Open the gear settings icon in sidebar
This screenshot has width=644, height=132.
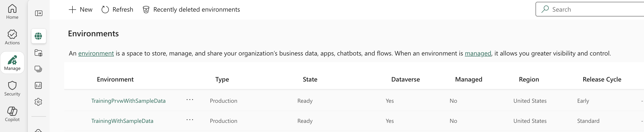38,102
